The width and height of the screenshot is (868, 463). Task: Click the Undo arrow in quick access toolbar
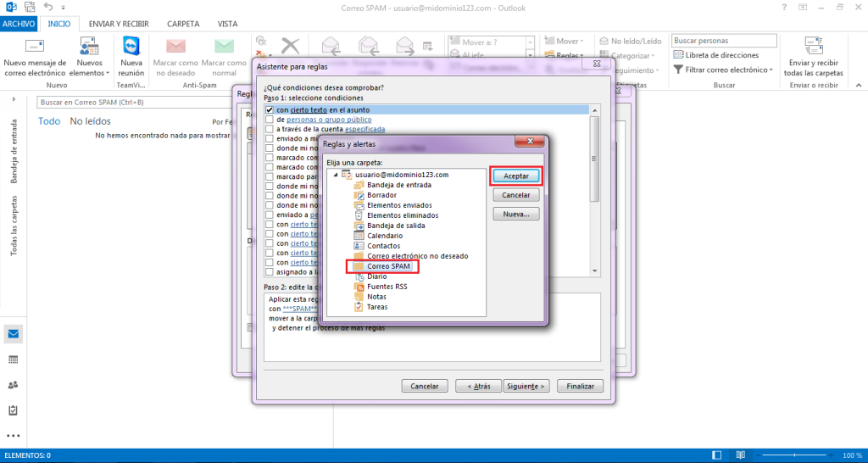(x=48, y=8)
